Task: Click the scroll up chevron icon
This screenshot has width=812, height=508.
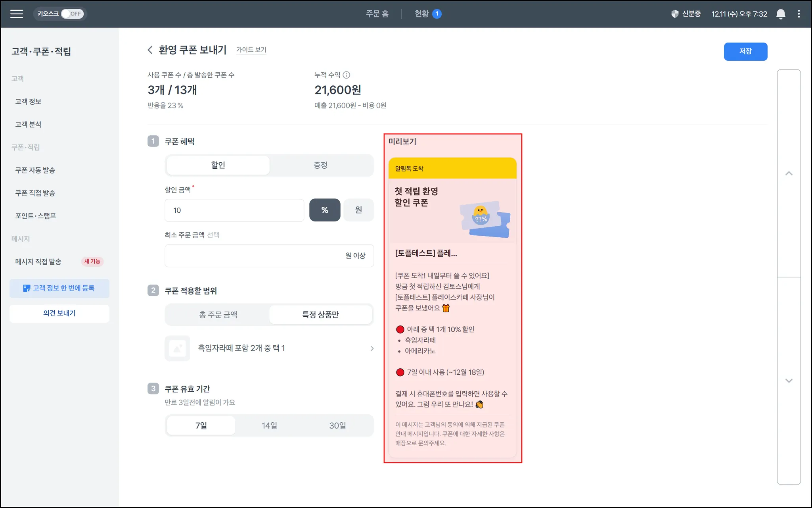Action: (x=789, y=173)
